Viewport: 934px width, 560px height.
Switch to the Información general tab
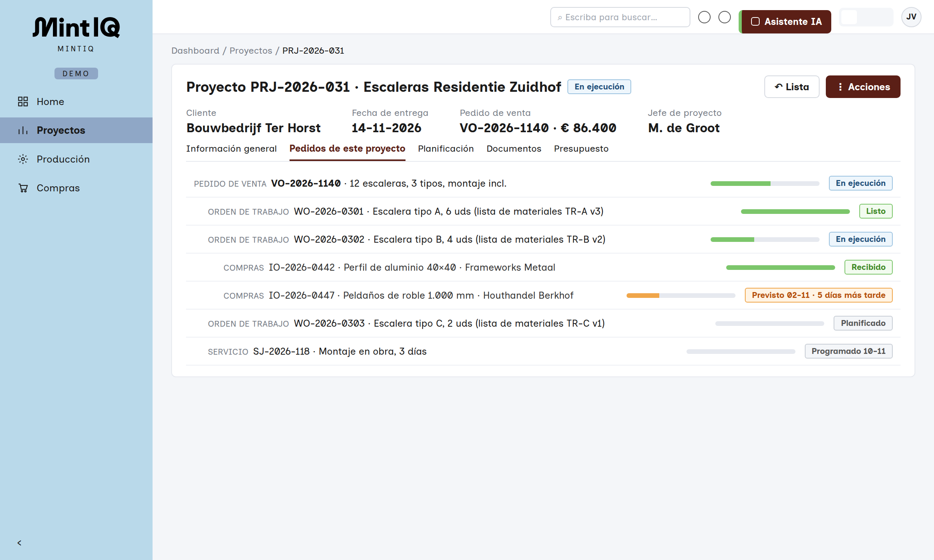click(231, 149)
